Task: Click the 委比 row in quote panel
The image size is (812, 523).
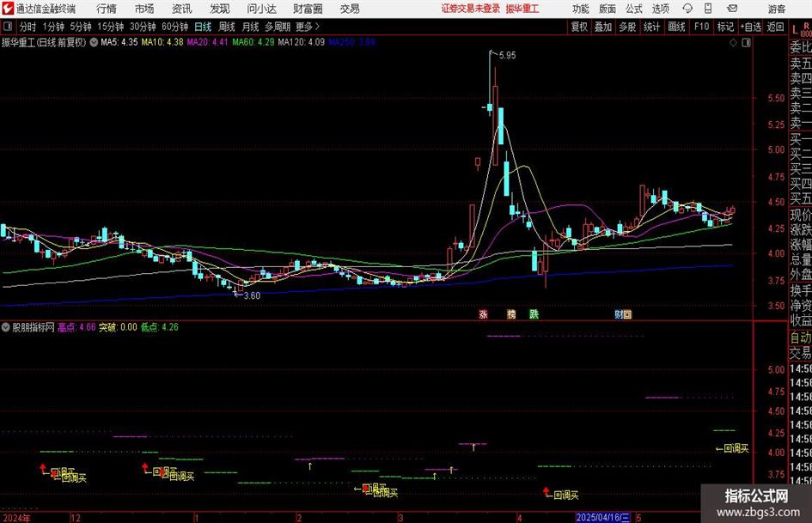Action: pyautogui.click(x=800, y=47)
